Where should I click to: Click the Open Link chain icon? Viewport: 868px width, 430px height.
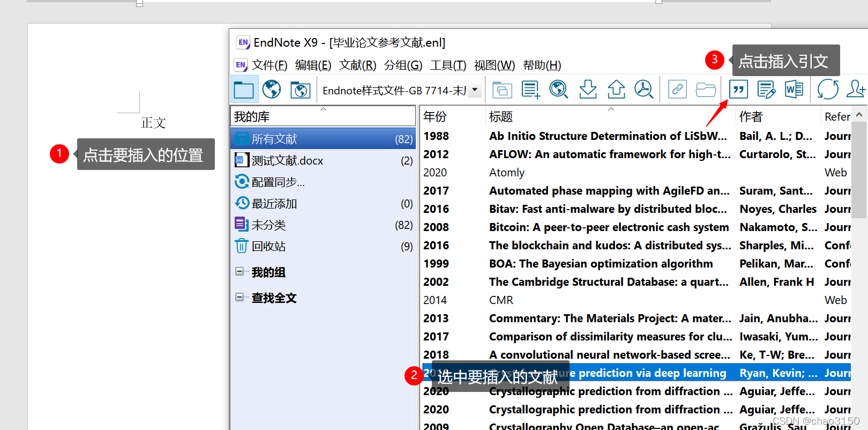point(677,90)
